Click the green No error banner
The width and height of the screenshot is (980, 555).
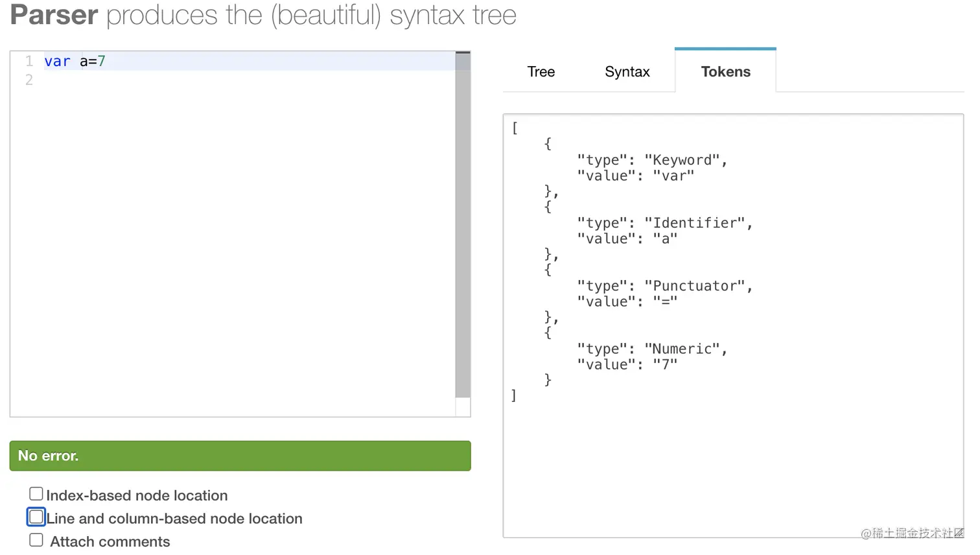pos(240,456)
